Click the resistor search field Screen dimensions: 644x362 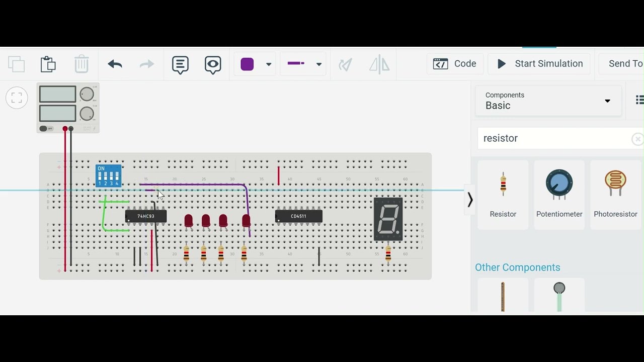[x=553, y=138]
